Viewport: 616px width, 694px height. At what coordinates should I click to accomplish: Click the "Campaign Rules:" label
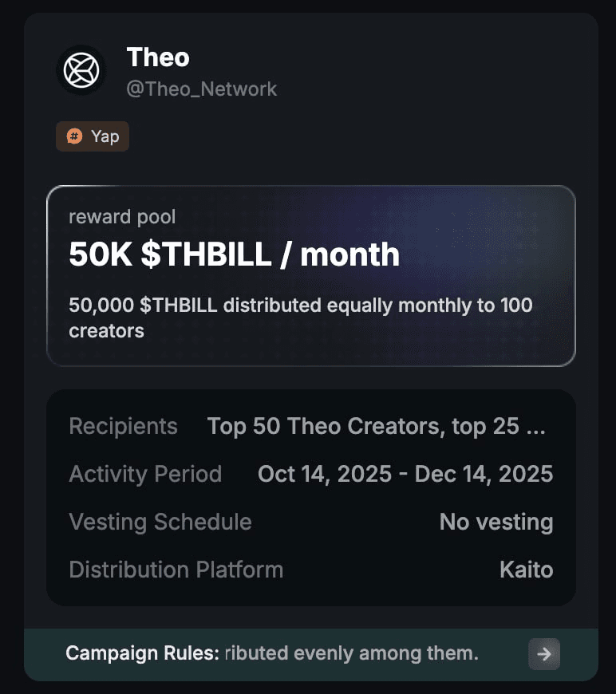coord(141,654)
